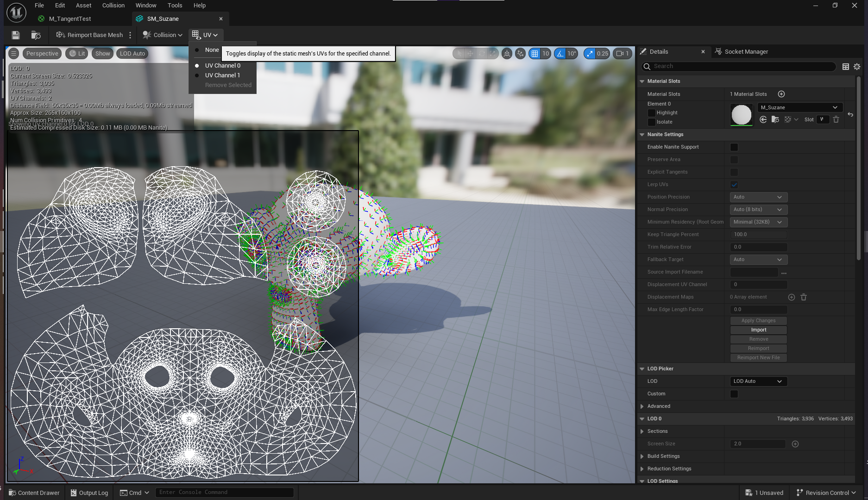Open the Perspective viewport type button
The height and width of the screenshot is (500, 868).
(42, 54)
